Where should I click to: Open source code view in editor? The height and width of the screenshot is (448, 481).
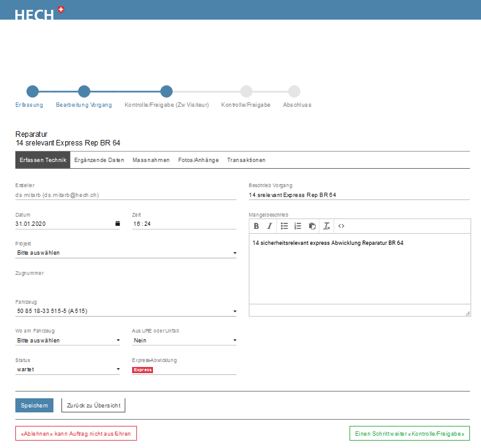[342, 226]
